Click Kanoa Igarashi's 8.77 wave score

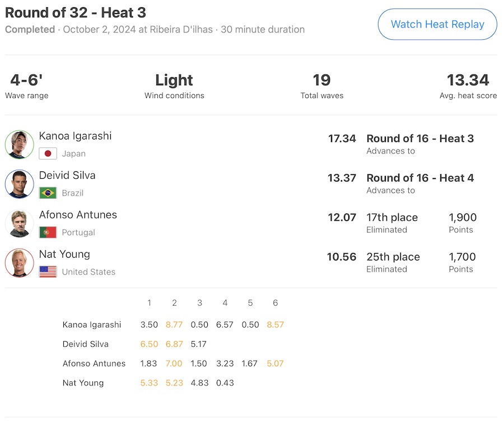coord(174,325)
